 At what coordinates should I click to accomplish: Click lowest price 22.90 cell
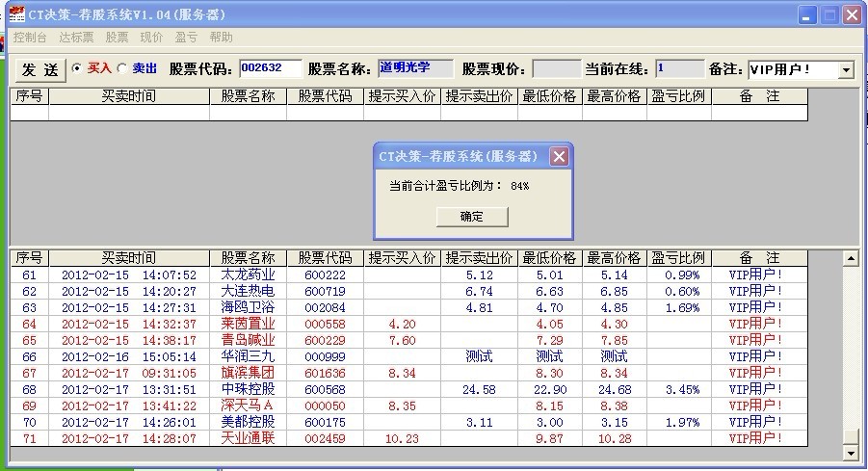(x=550, y=390)
